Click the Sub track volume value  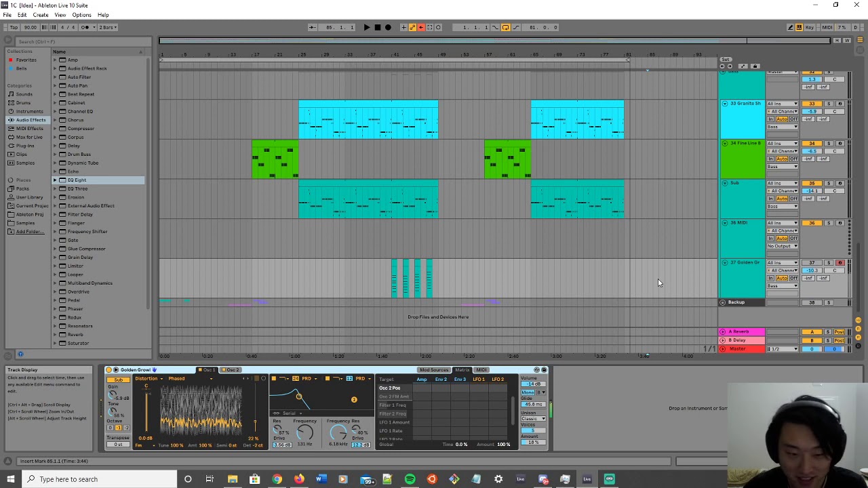(812, 191)
